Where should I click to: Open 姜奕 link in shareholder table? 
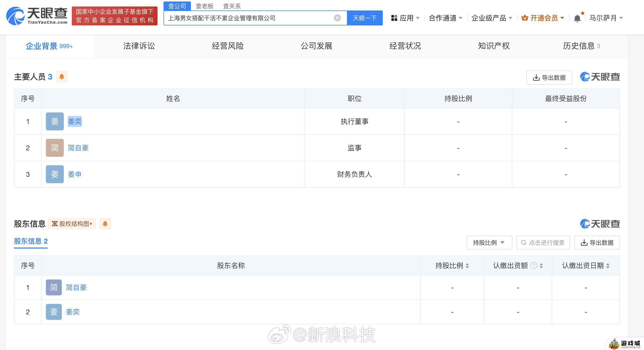pyautogui.click(x=73, y=312)
